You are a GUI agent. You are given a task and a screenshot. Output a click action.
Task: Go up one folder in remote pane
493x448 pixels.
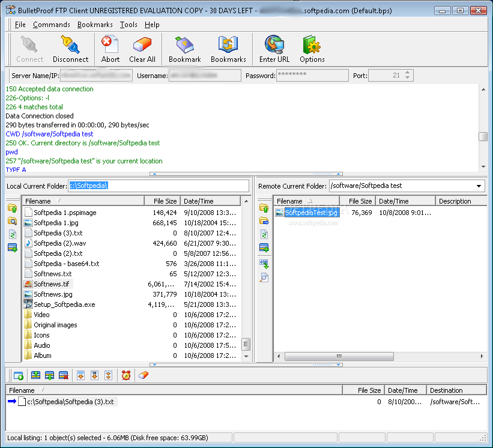264,208
